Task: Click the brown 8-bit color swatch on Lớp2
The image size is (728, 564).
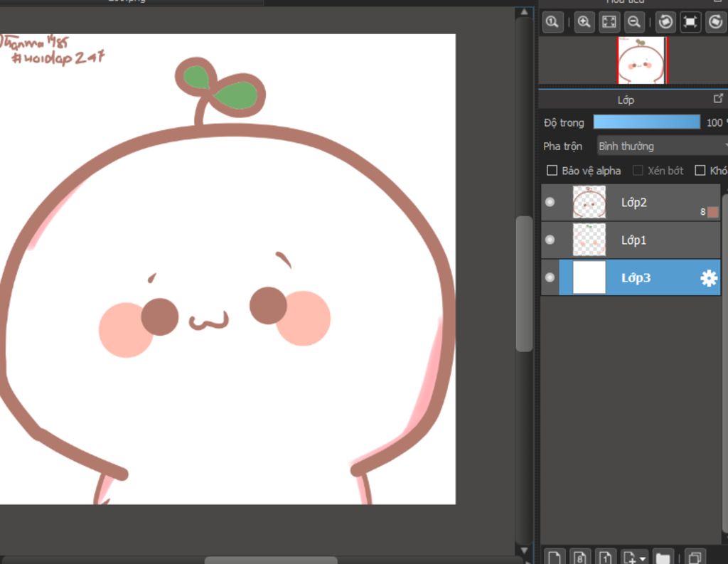Action: pos(712,212)
